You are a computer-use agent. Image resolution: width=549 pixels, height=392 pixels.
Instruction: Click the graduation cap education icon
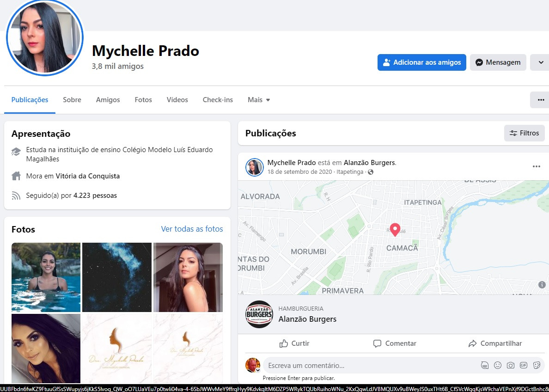[x=16, y=152]
